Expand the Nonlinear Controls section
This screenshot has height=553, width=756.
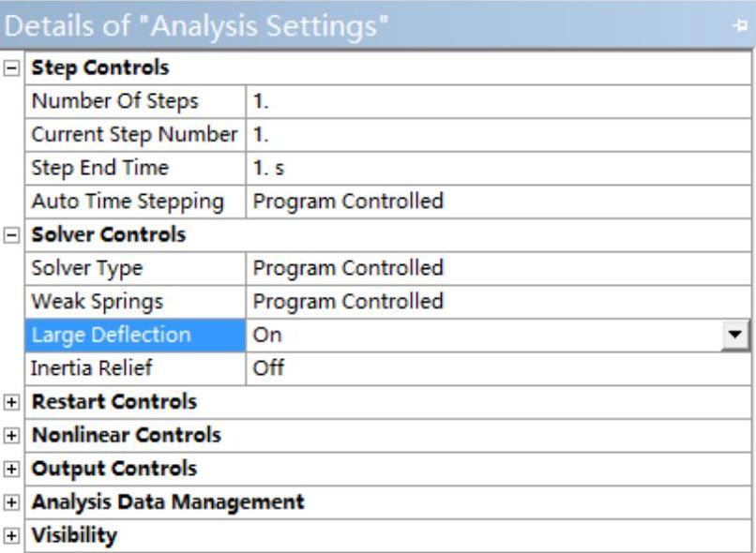pos(11,436)
